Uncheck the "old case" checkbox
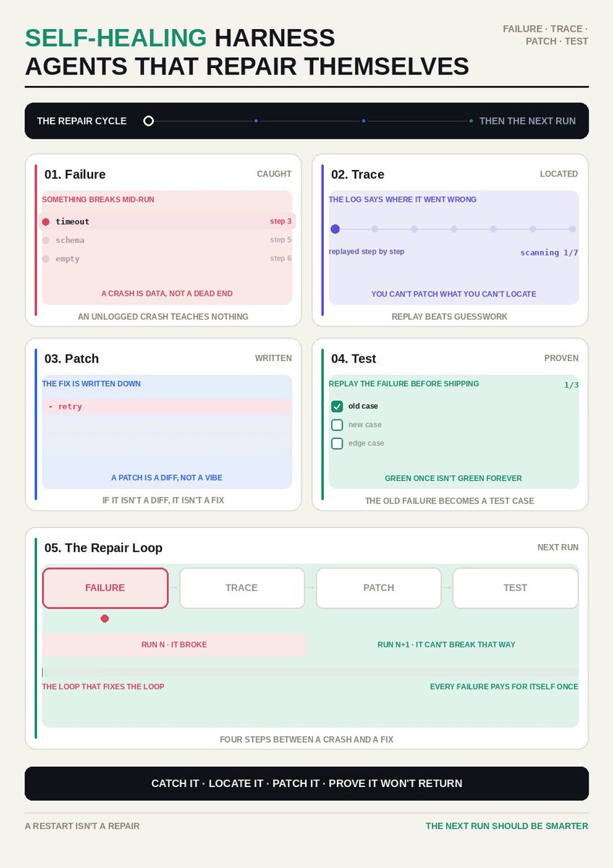The image size is (613, 868). 337,407
